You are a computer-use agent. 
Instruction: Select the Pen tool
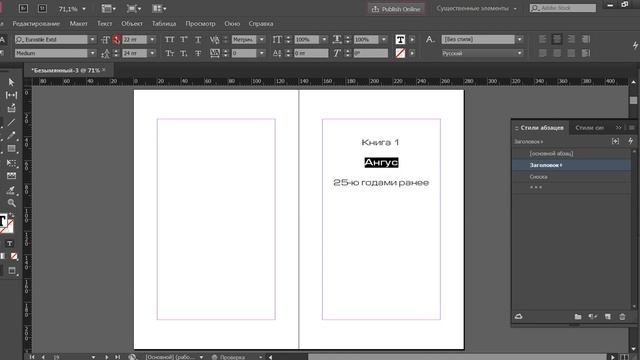(11, 135)
